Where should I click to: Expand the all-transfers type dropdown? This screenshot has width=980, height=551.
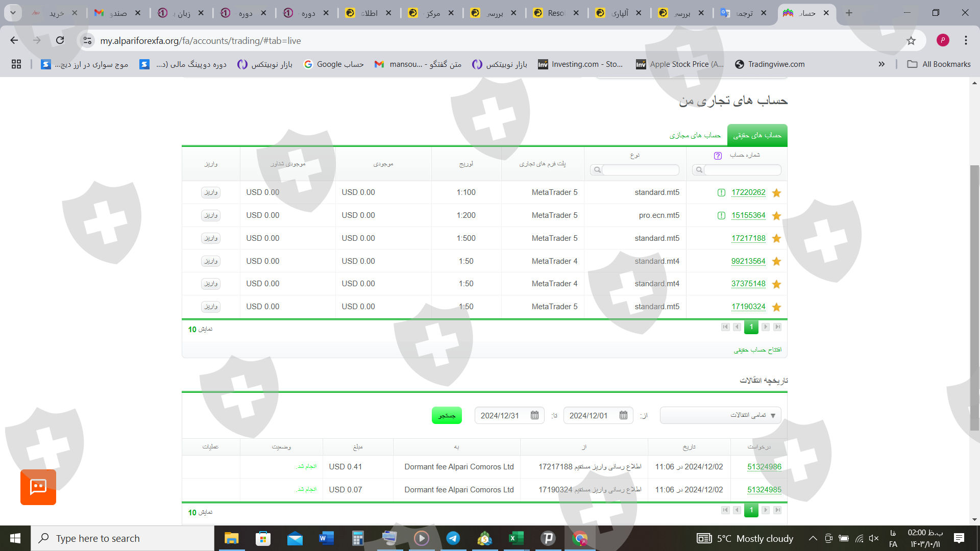coord(721,415)
